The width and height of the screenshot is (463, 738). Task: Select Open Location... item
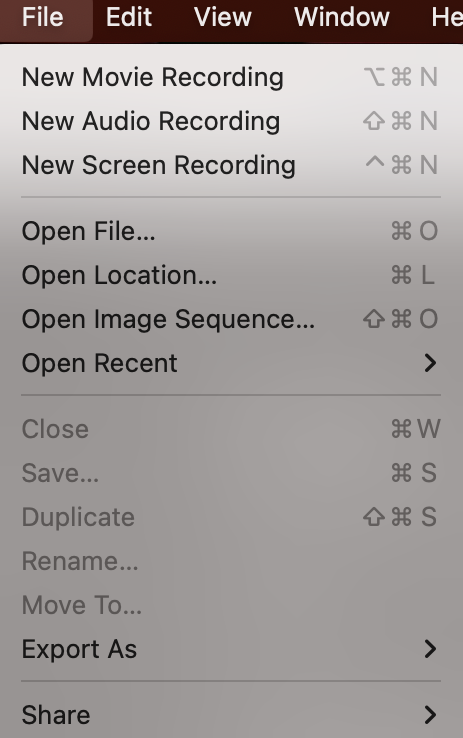pos(231,275)
